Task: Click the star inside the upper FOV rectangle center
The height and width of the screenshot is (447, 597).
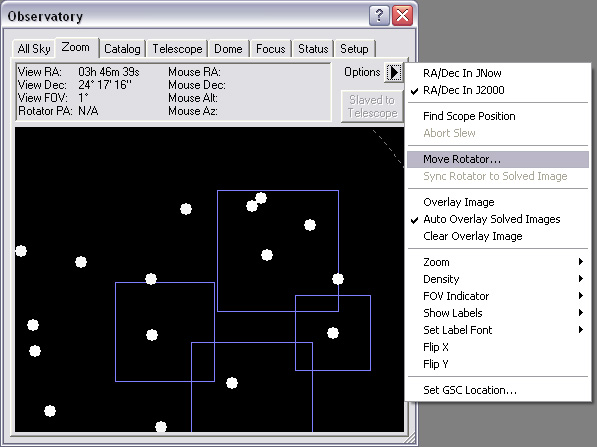Action: [x=267, y=255]
